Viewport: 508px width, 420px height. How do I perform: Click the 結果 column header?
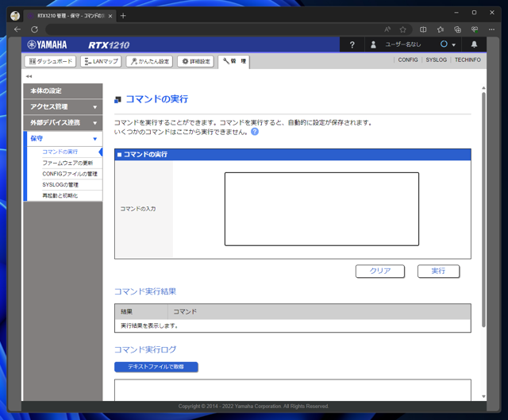141,312
